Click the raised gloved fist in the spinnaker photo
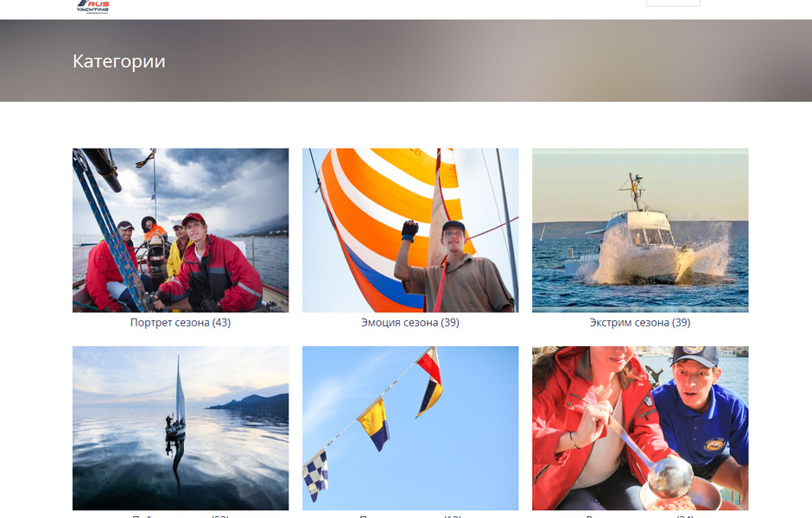Image resolution: width=812 pixels, height=518 pixels. point(409,231)
